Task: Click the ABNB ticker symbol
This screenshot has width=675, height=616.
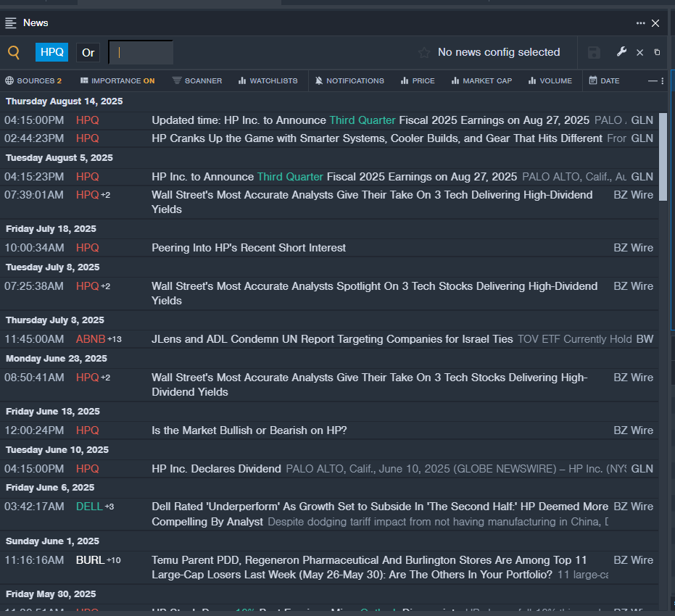Action: click(x=91, y=339)
